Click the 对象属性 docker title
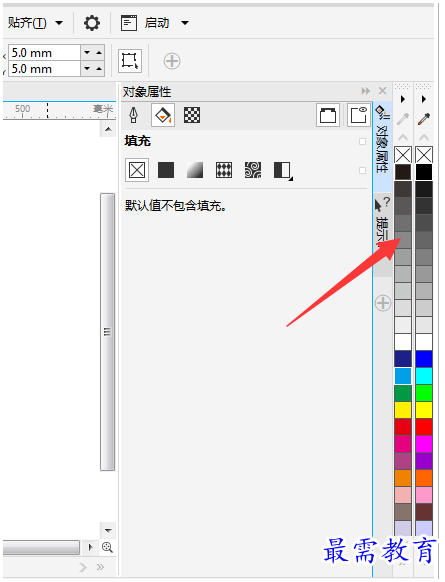The image size is (445, 582). tap(147, 91)
